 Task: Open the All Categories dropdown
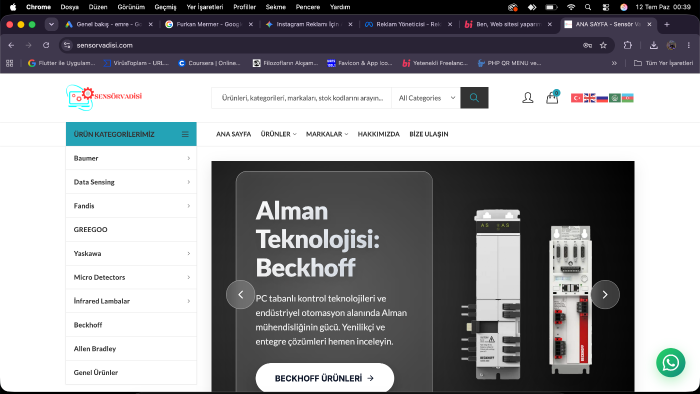[x=426, y=98]
